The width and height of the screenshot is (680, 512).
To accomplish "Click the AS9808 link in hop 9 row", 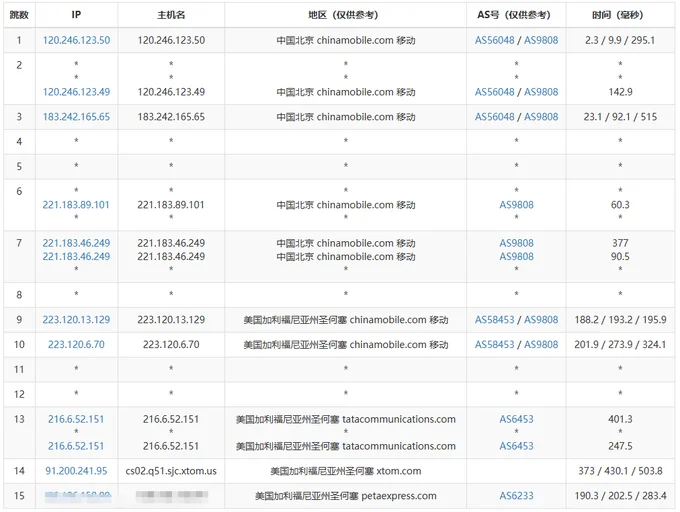I will pyautogui.click(x=541, y=320).
